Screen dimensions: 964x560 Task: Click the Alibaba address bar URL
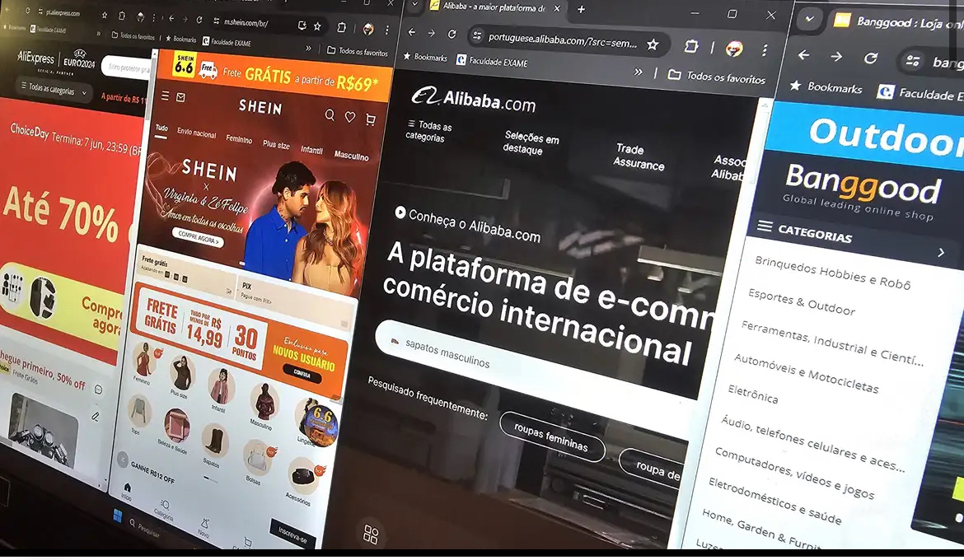click(563, 40)
